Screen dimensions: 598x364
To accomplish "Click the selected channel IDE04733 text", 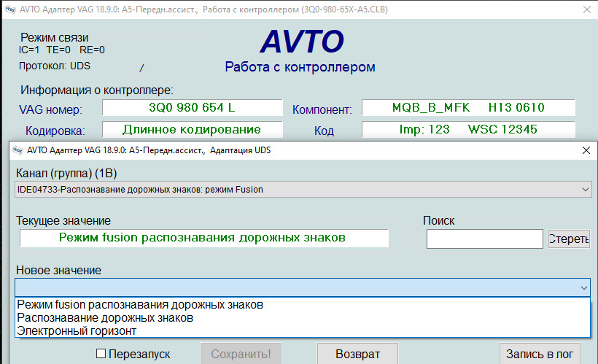I will click(140, 190).
